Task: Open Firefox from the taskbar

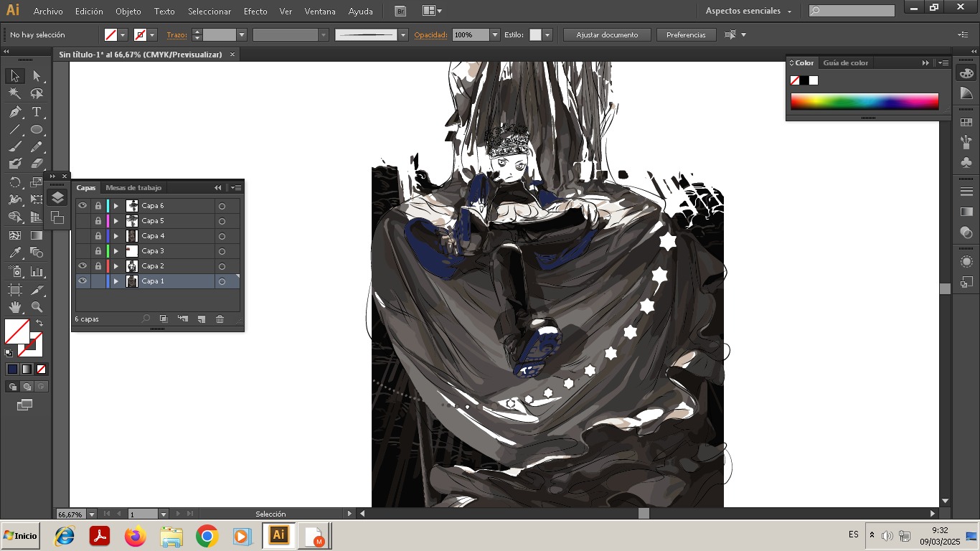Action: click(135, 536)
